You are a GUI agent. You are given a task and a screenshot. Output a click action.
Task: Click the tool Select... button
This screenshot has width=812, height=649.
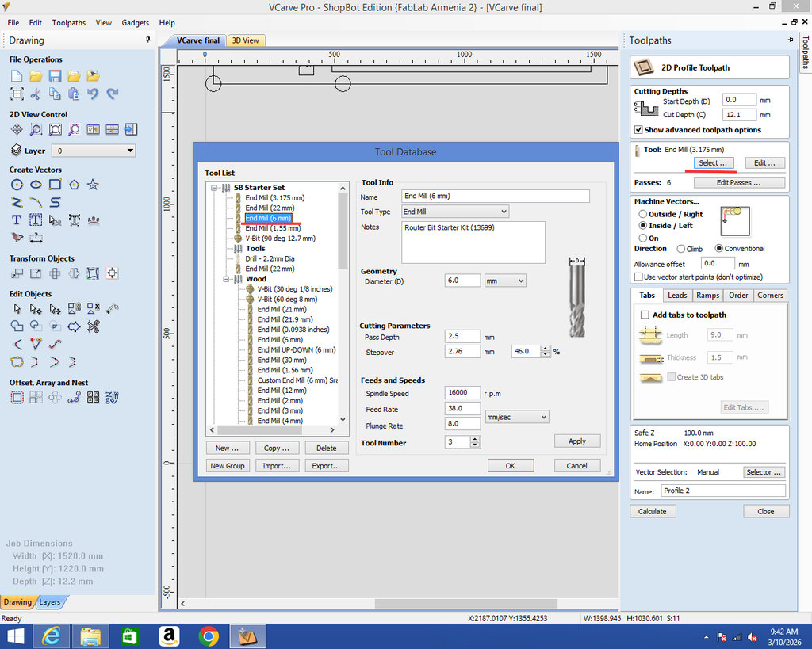[x=713, y=163]
